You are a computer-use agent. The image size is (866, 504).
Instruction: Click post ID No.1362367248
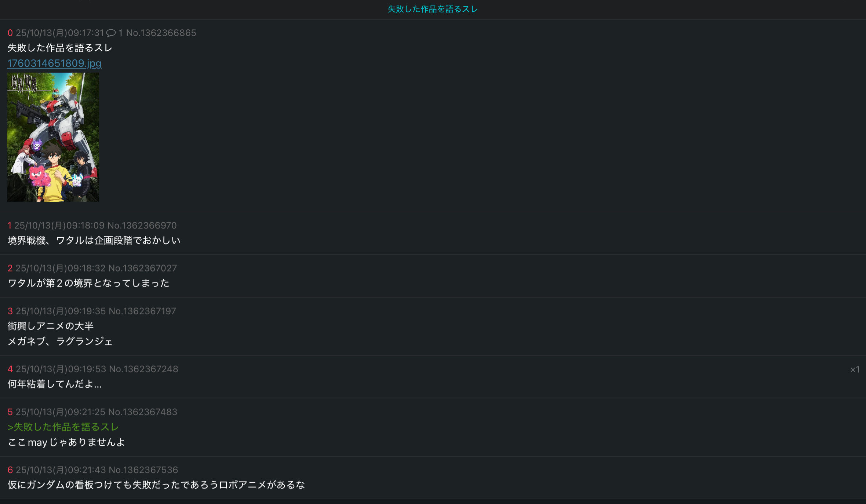coord(144,369)
